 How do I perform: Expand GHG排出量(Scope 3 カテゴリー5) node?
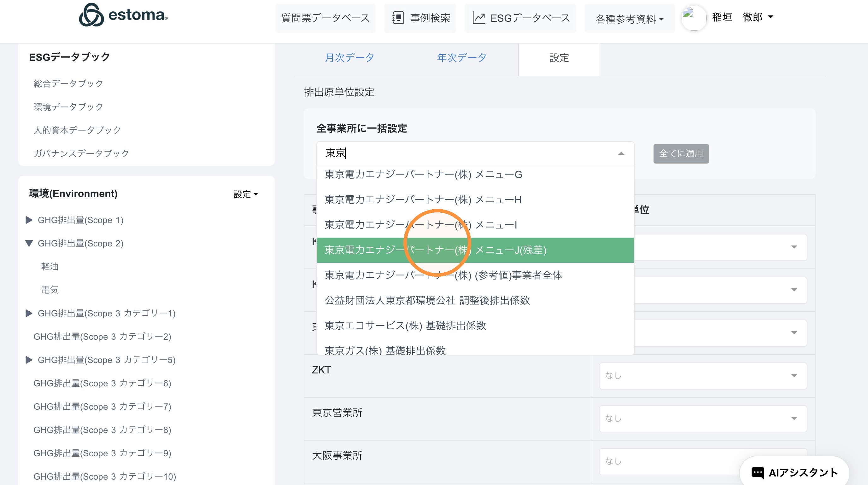point(29,360)
